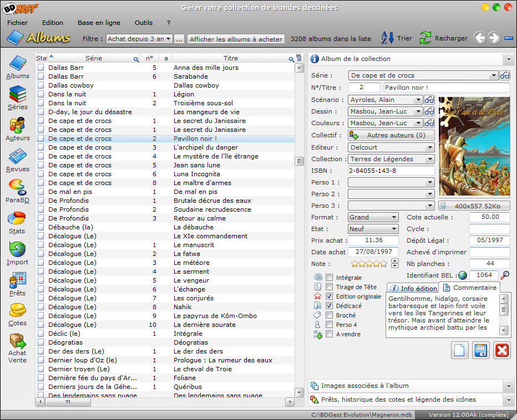This screenshot has height=420, width=517.
Task: Enable the Intégrale checkbox
Action: [330, 278]
